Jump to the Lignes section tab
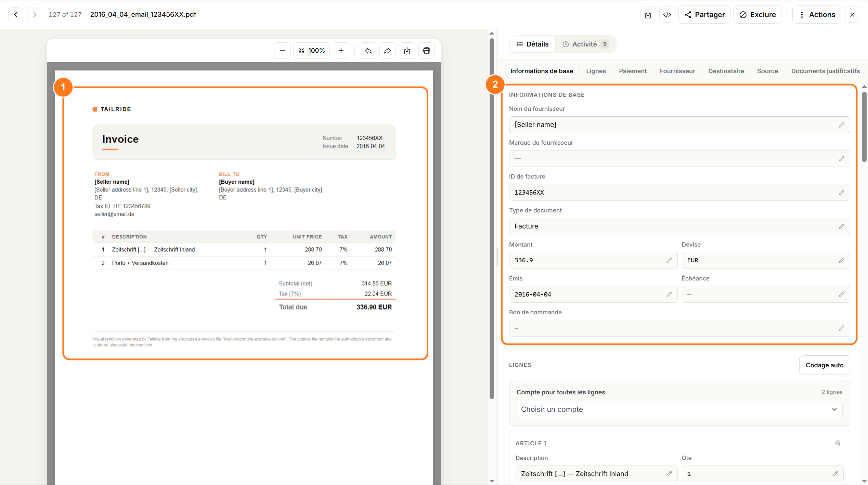Image resolution: width=868 pixels, height=485 pixels. tap(596, 71)
